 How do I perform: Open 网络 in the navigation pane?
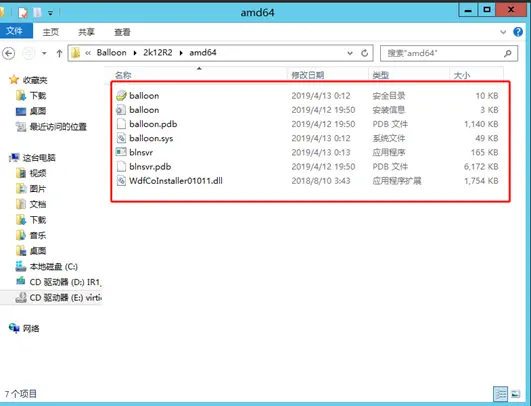(x=31, y=328)
